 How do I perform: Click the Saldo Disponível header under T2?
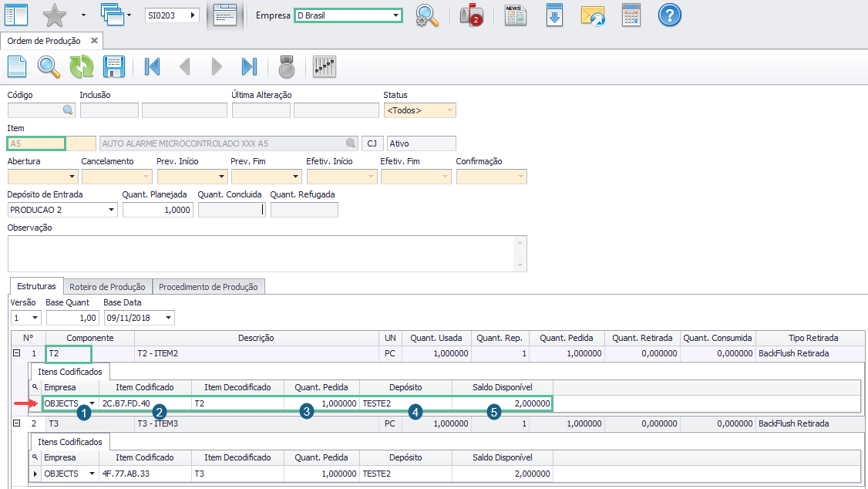pyautogui.click(x=502, y=387)
